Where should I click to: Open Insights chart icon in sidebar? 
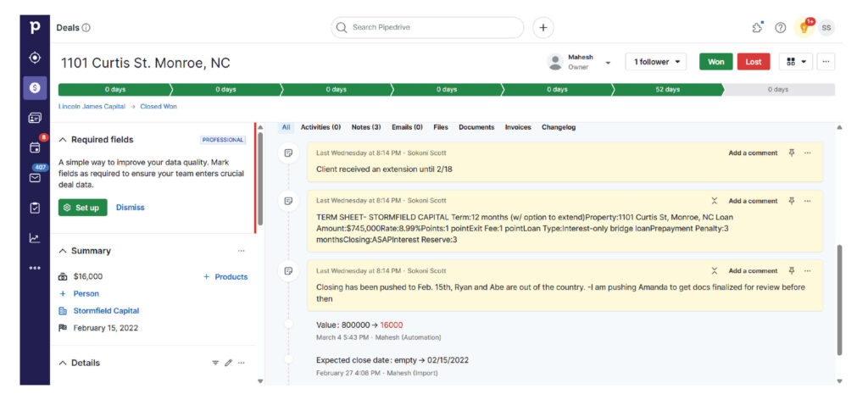coord(34,238)
